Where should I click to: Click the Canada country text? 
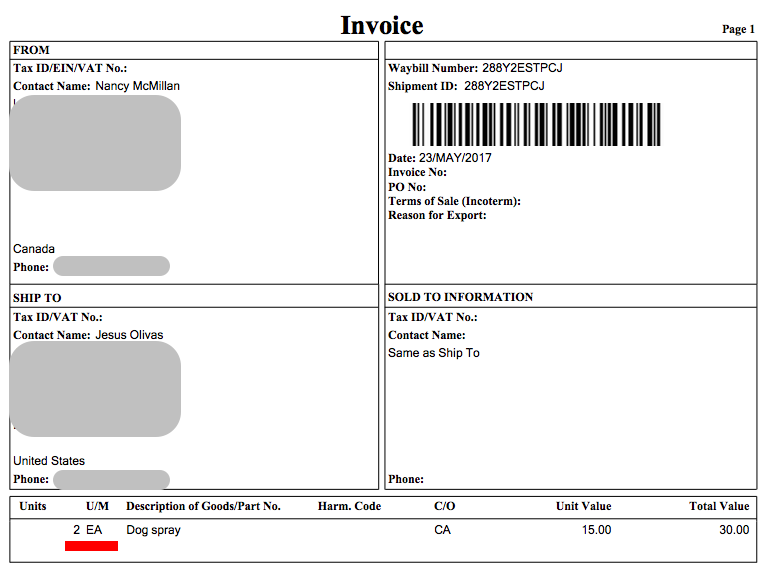34,249
